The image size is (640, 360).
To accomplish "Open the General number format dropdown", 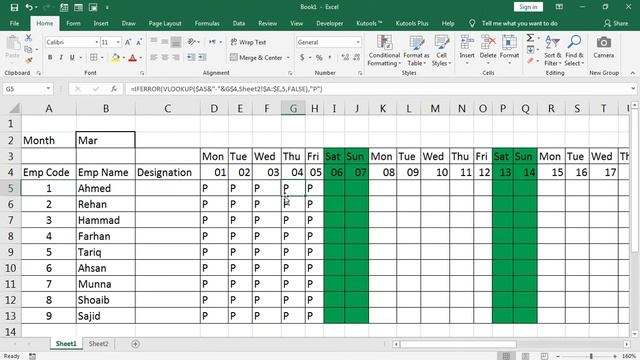I will (358, 42).
